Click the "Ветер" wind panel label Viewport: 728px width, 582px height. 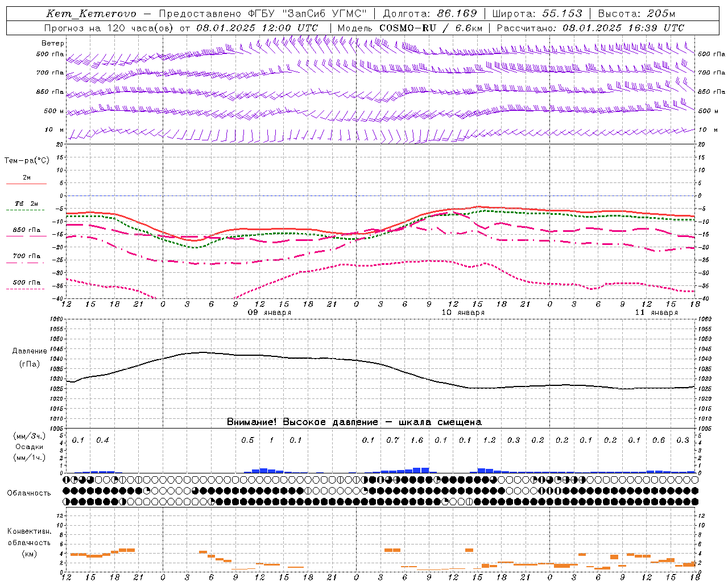53,43
